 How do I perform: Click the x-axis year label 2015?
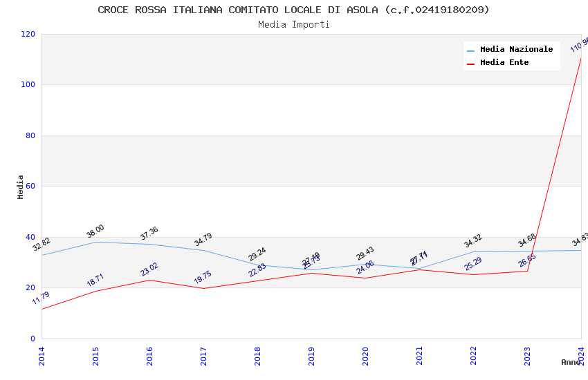coord(95,356)
